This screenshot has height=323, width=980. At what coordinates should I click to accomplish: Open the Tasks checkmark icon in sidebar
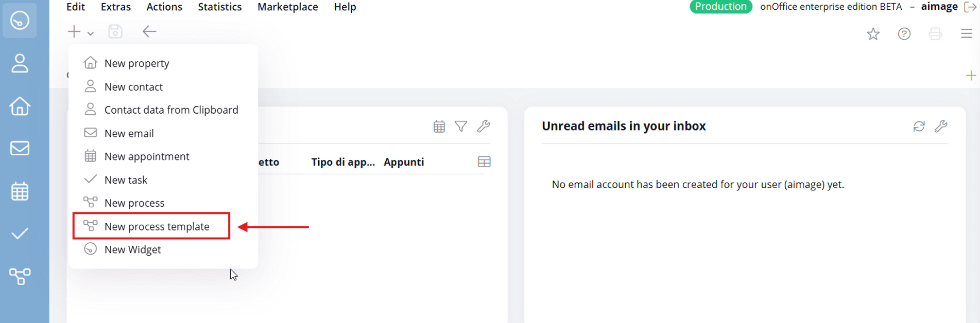(x=20, y=234)
